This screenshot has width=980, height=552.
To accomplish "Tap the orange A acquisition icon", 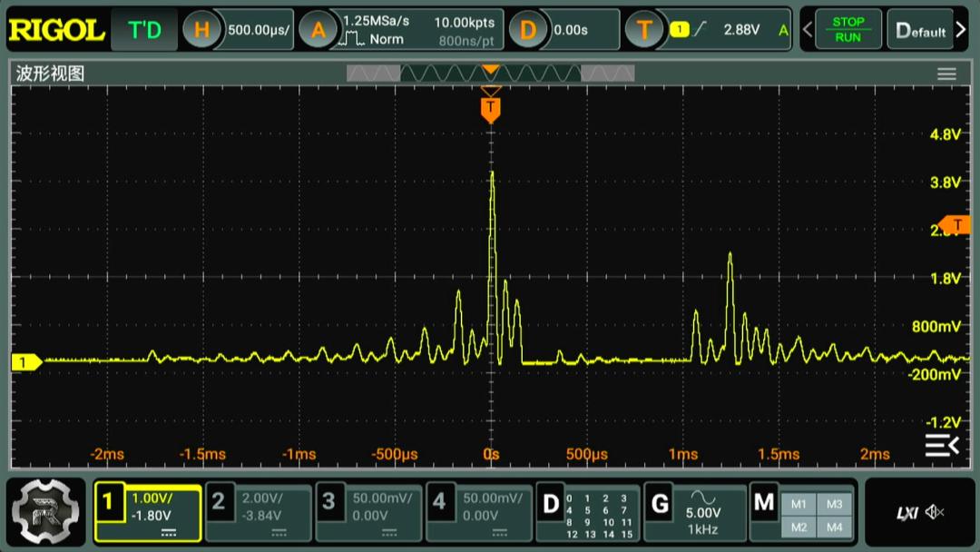I will coord(318,30).
